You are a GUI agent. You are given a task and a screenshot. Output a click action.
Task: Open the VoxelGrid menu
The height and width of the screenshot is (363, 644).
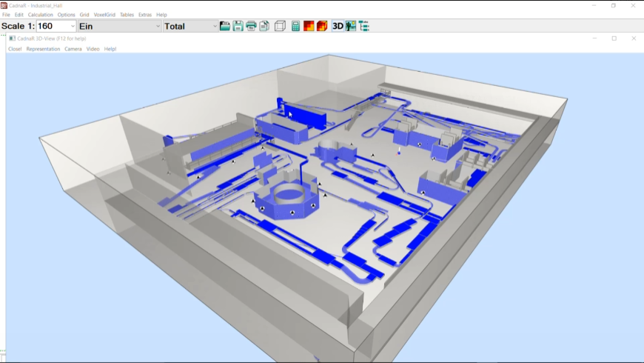point(104,15)
